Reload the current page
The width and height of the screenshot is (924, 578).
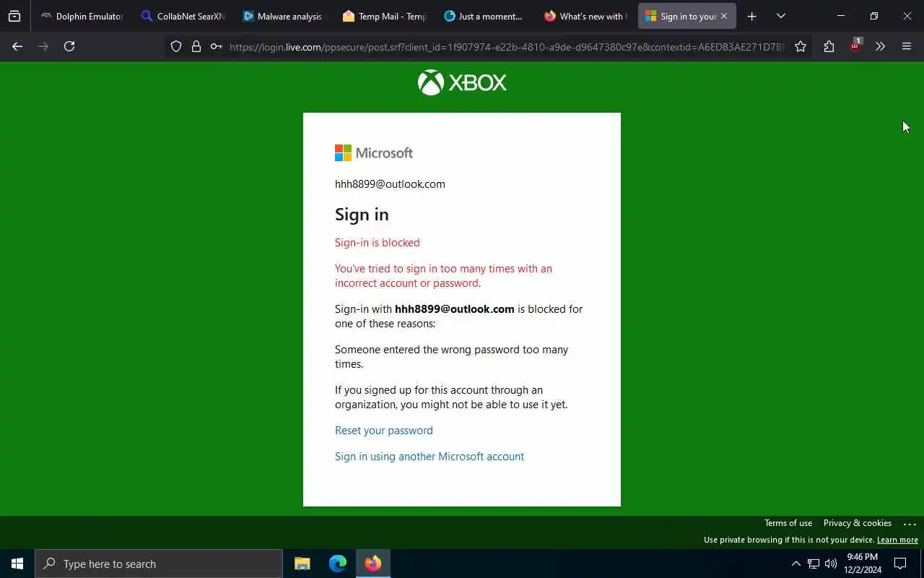[x=69, y=46]
